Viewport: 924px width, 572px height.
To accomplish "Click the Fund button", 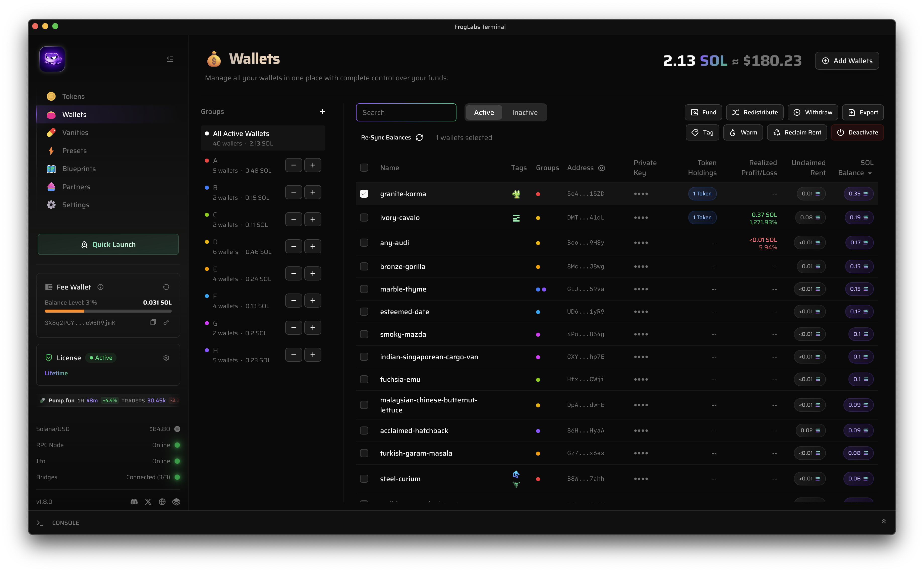I will click(703, 112).
